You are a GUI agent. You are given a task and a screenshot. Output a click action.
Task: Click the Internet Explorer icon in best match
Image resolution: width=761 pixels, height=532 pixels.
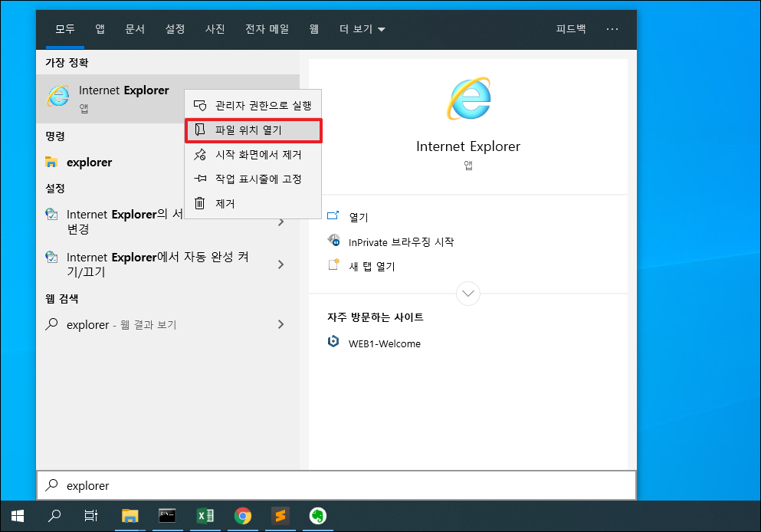point(58,96)
